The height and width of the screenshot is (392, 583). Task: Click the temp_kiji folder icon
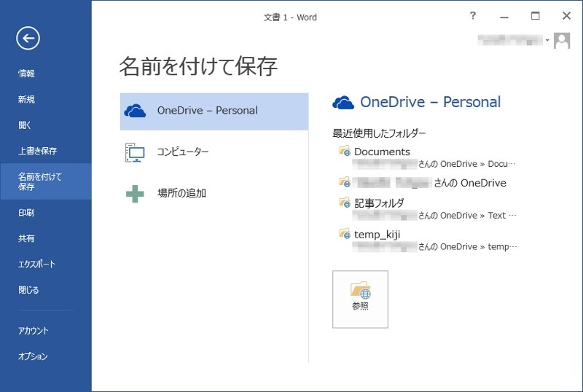point(345,234)
